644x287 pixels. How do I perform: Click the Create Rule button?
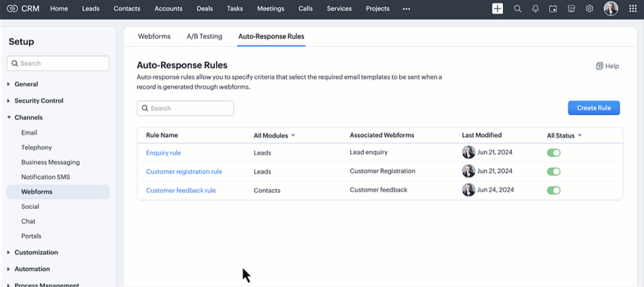593,108
